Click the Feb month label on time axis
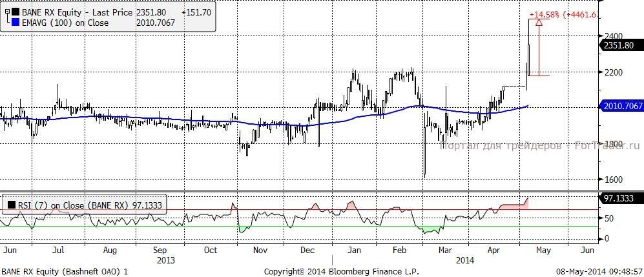This screenshot has height=277, width=644. pyautogui.click(x=400, y=251)
